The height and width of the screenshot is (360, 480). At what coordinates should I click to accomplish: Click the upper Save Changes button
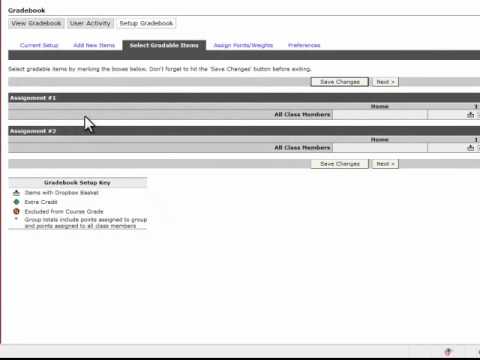point(340,82)
